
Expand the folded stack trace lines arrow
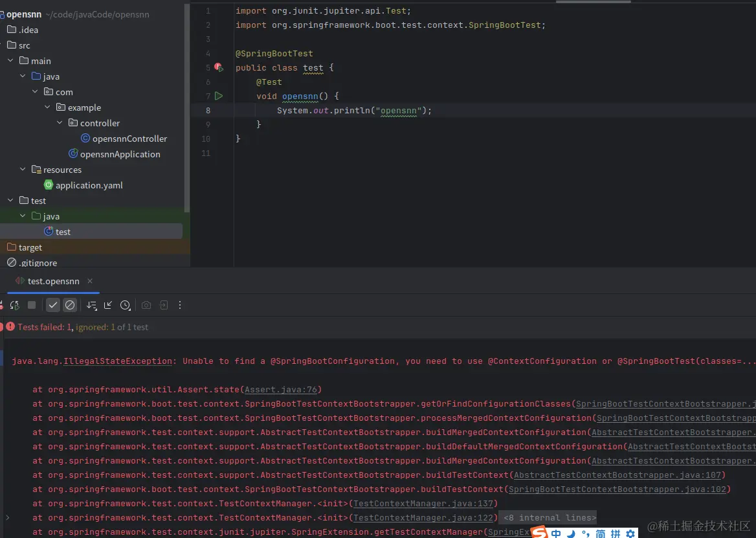point(7,517)
